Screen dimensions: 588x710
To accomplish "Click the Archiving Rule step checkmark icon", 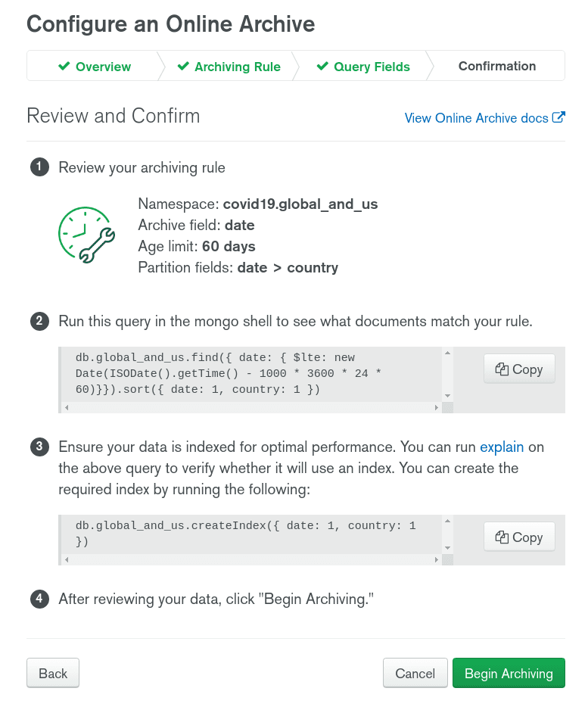I will point(183,67).
